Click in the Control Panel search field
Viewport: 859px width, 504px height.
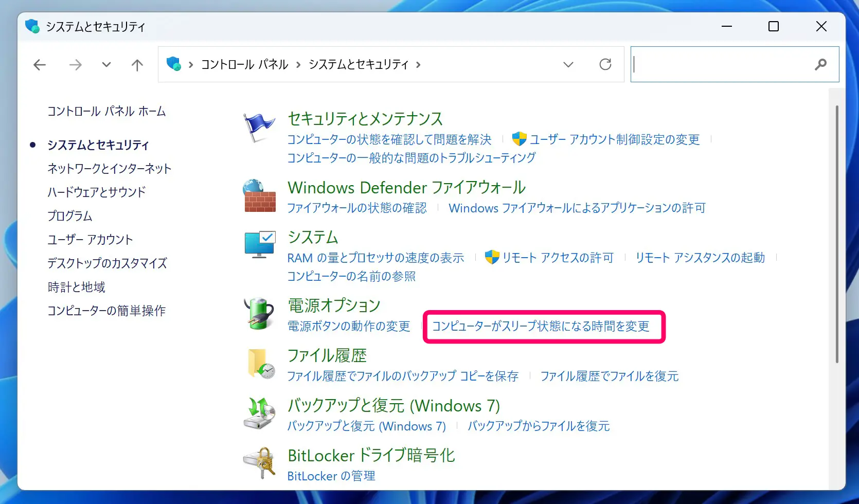pos(720,64)
